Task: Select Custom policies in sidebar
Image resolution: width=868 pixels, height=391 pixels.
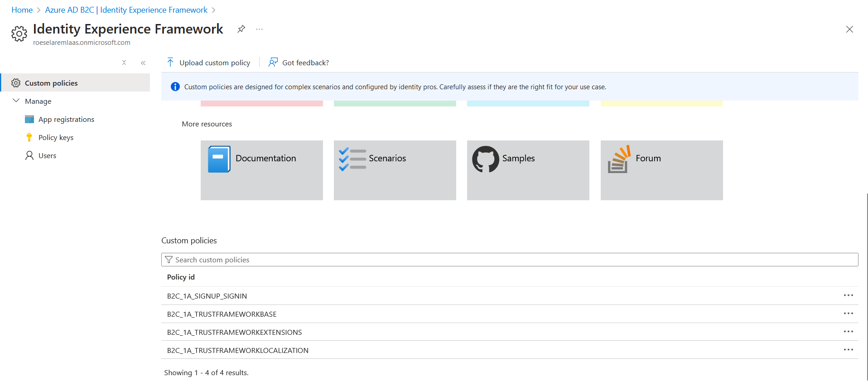Action: 75,83
